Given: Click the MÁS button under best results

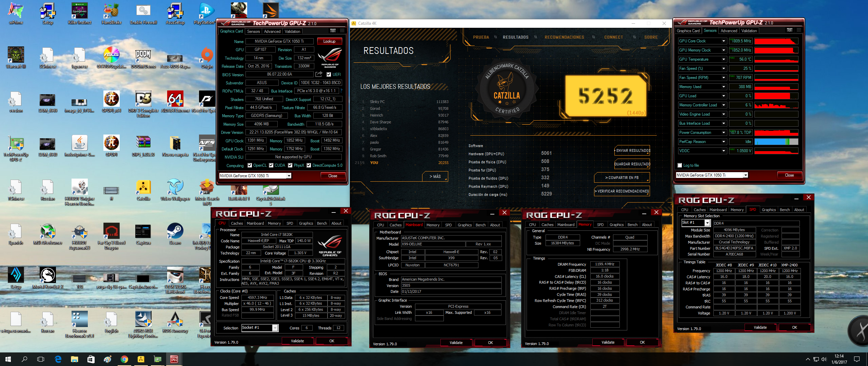Looking at the screenshot, I should [435, 176].
